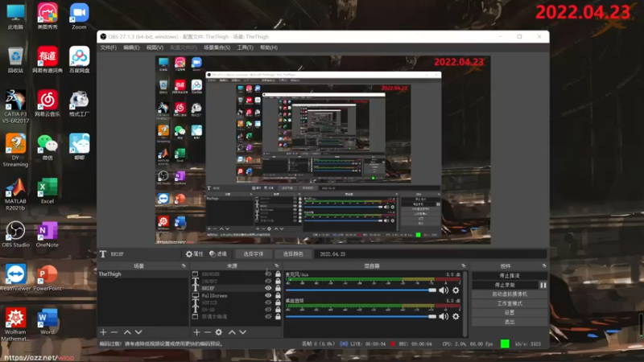Toggle visibility eye of EN-AD source
Viewport: 644px width, 362px height.
(x=268, y=310)
